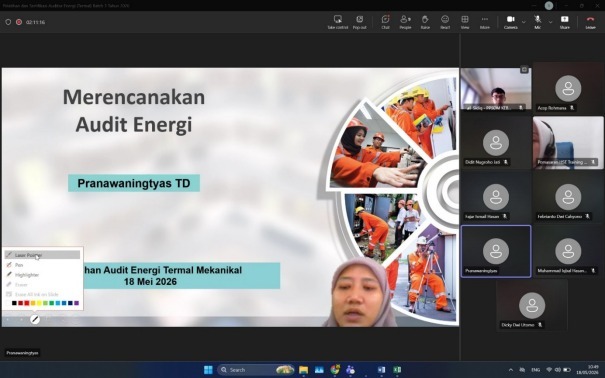
Task: Open the More actions menu
Action: coord(485,22)
